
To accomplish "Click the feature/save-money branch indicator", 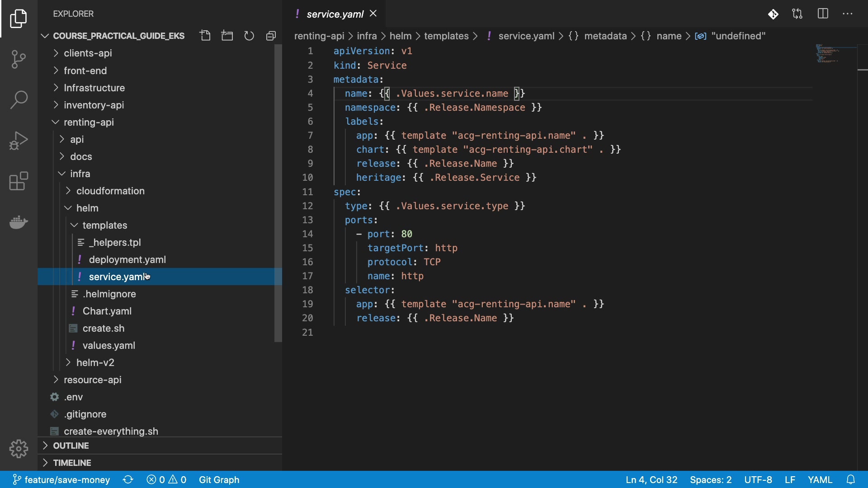I will (x=61, y=480).
